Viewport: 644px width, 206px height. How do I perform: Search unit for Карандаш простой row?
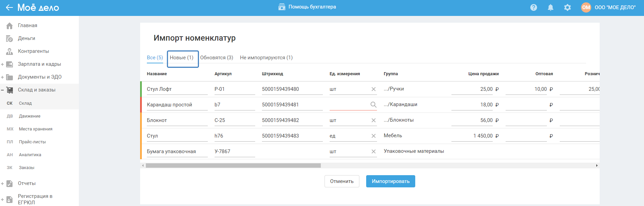pos(373,105)
